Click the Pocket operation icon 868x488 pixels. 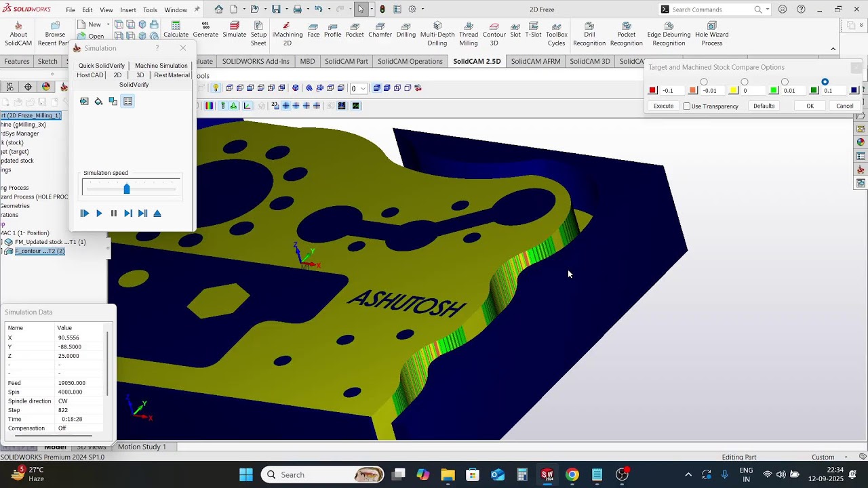[355, 30]
